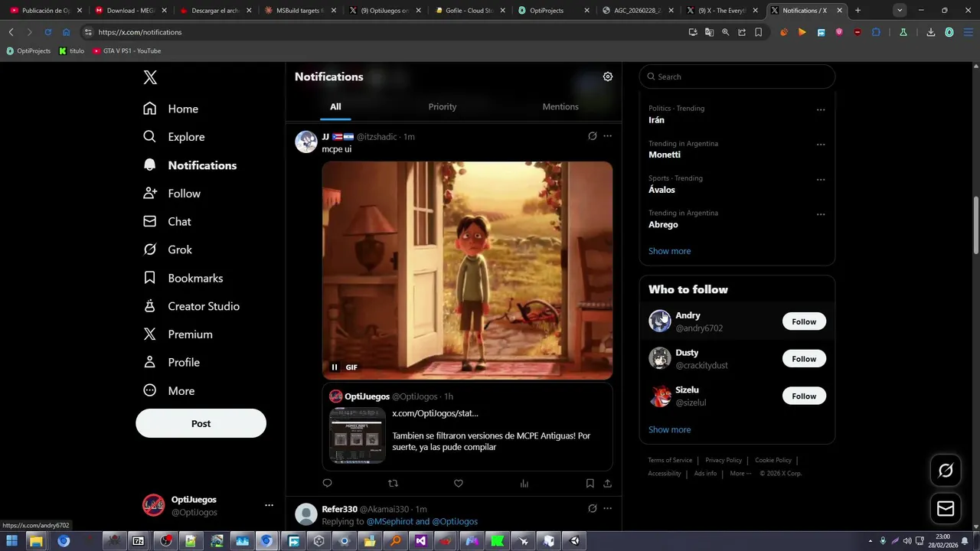Open Premium in the sidebar
The width and height of the screenshot is (980, 551).
click(178, 334)
